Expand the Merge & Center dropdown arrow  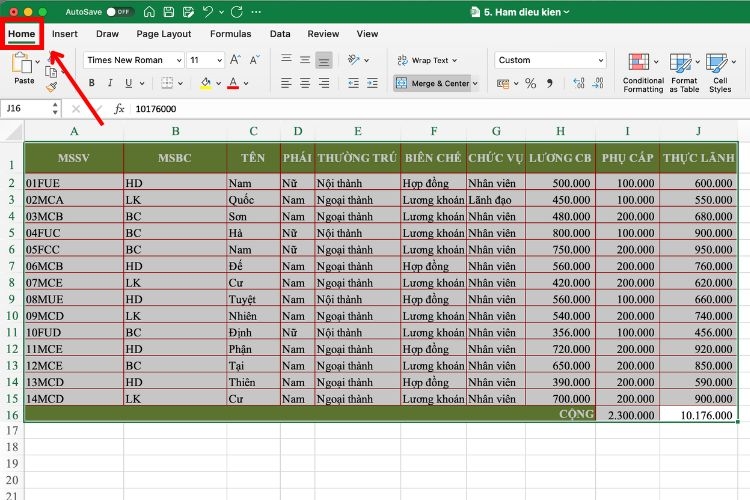(x=475, y=83)
